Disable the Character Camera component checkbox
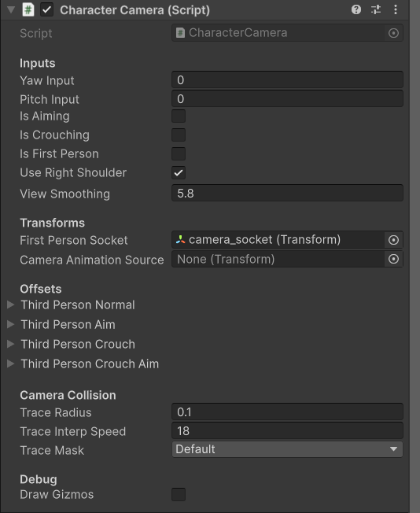The width and height of the screenshot is (420, 513). (46, 9)
